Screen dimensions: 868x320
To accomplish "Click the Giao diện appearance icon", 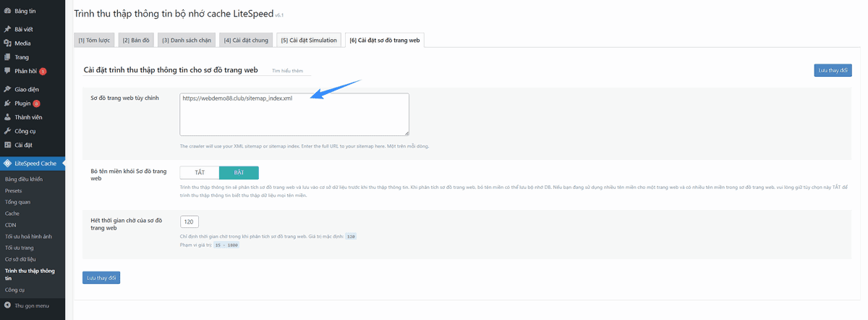I will point(7,90).
